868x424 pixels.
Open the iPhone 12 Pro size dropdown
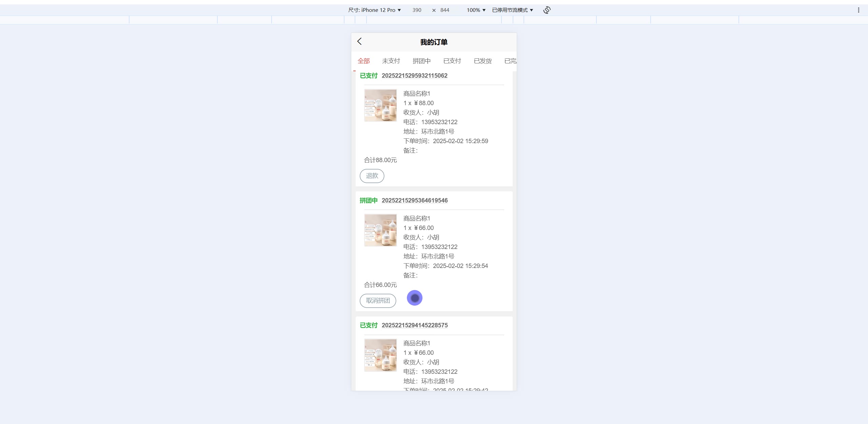pos(374,10)
